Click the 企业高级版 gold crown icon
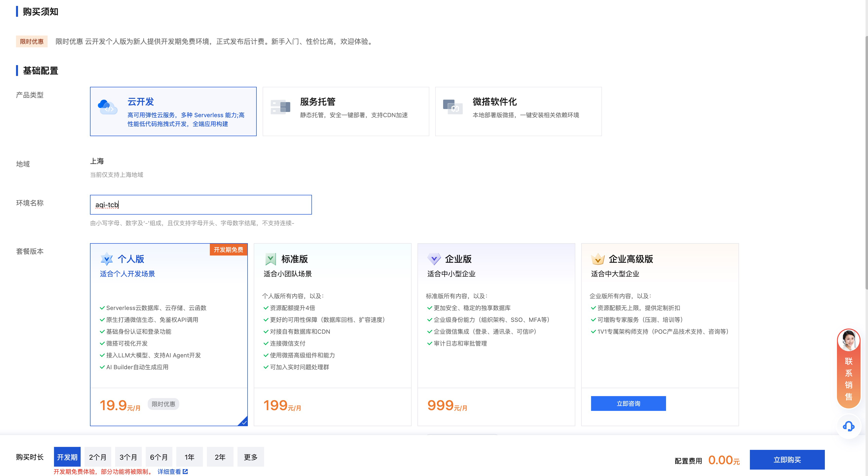 (598, 259)
